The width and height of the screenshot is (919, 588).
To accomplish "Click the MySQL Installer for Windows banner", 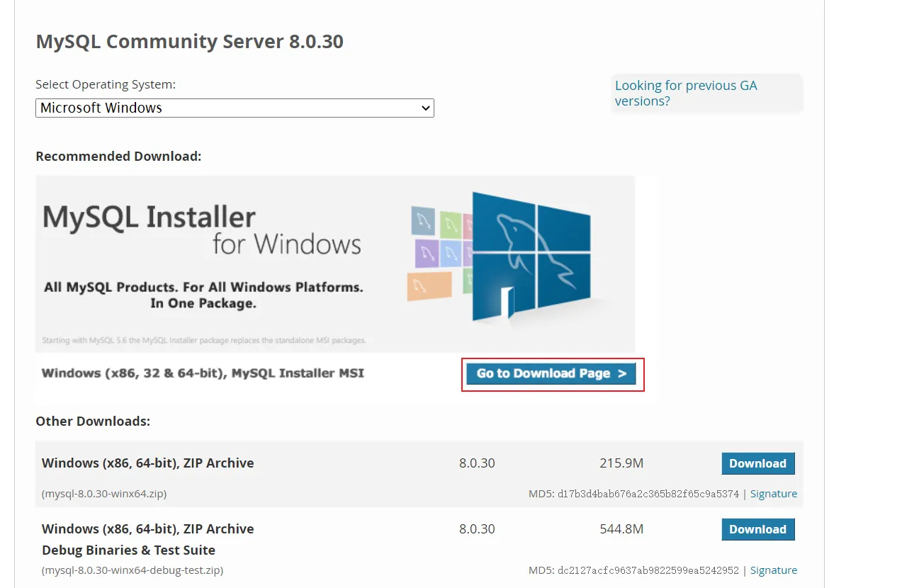I will click(335, 264).
